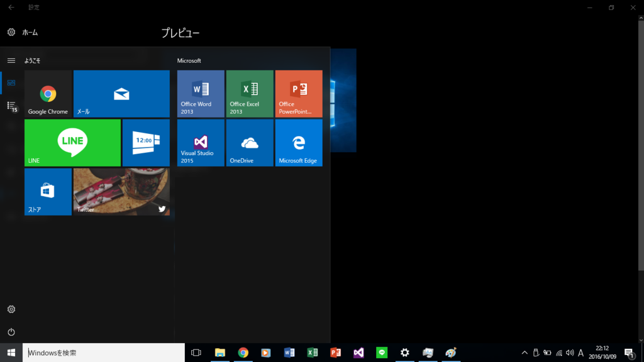
Task: Open the Paint palette taskbar icon
Action: (451, 353)
